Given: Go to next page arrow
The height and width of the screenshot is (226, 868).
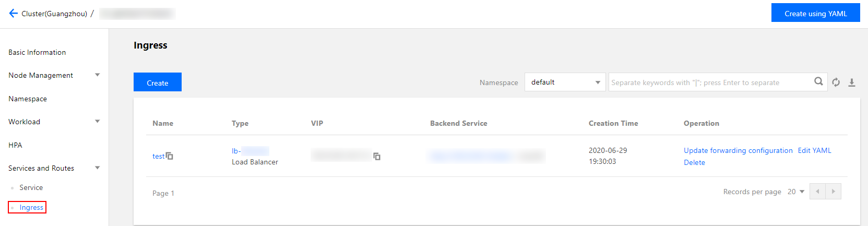Looking at the screenshot, I should (x=833, y=192).
